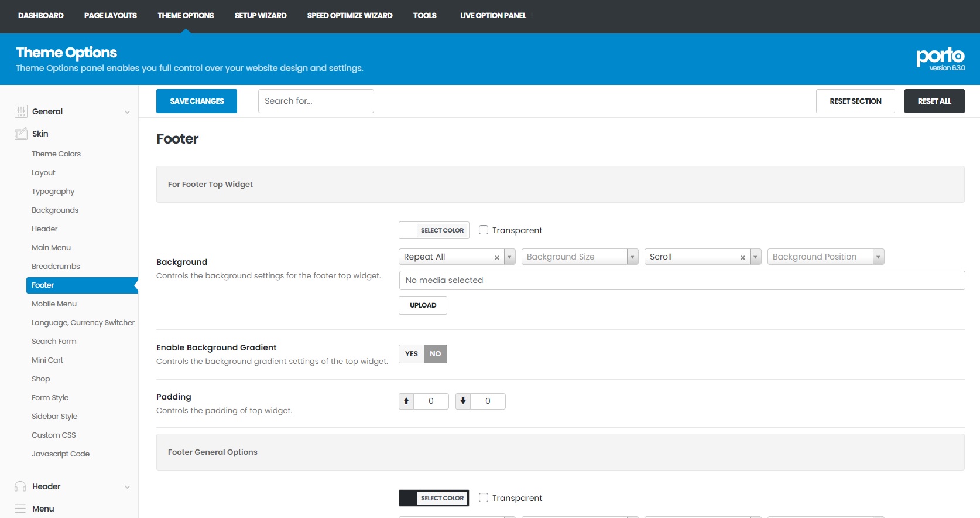Click the Porto logo
980x518 pixels.
click(940, 58)
